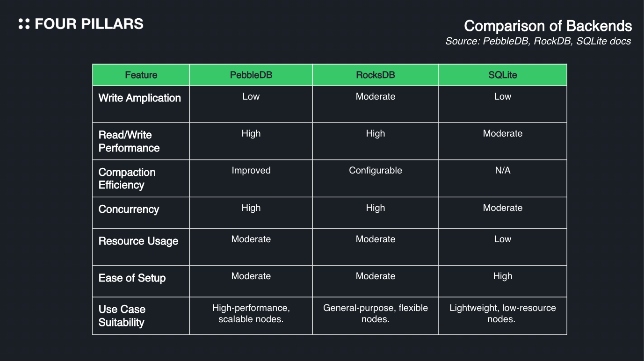
Task: Select the Compaction Efficiency row label
Action: point(127,179)
